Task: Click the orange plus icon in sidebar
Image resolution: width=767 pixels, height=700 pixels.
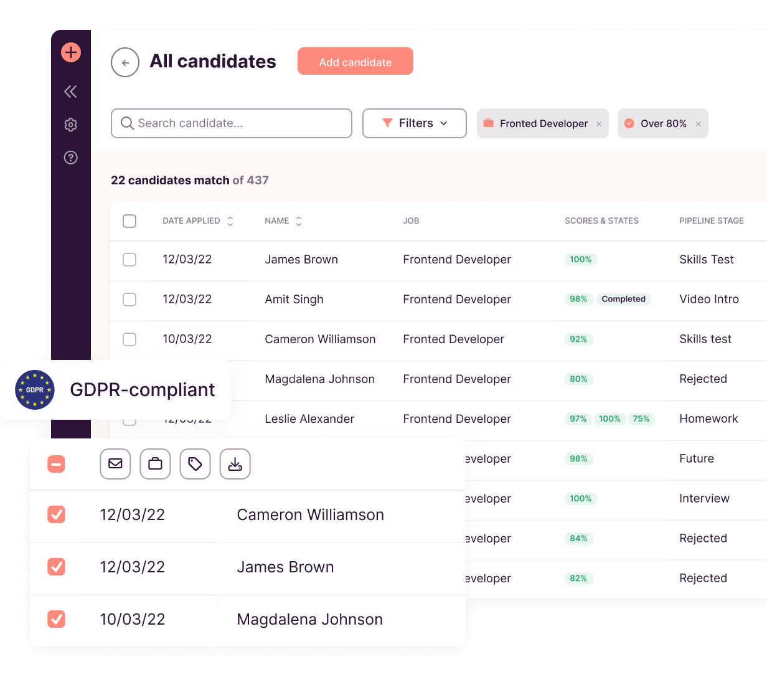Action: pos(71,52)
